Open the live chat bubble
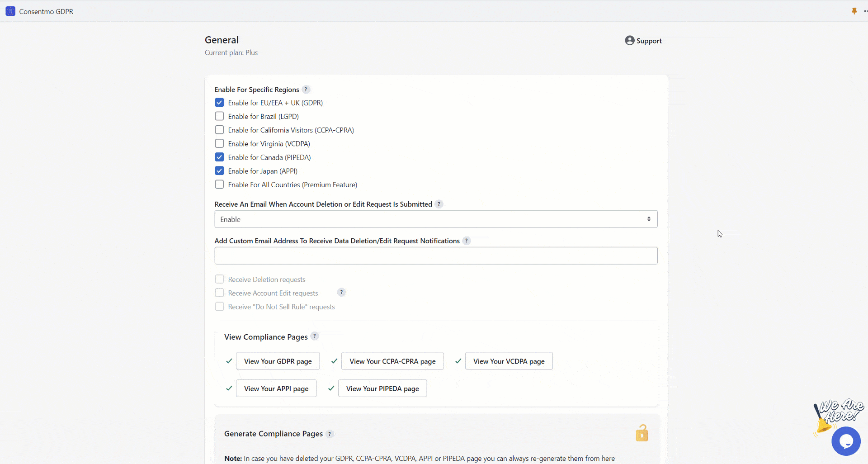 coord(846,441)
